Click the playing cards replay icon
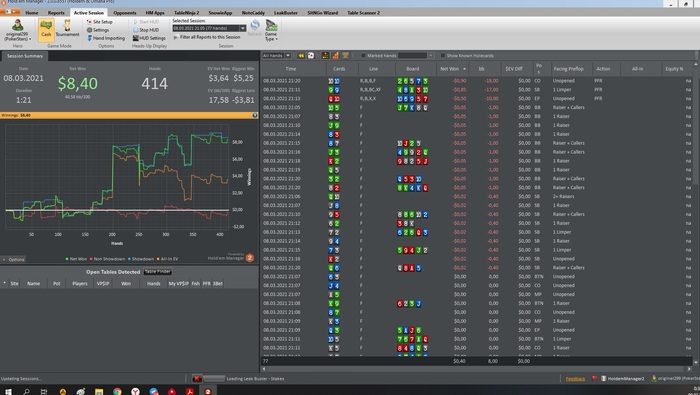Screen dimensions: 700x395 click(x=311, y=56)
